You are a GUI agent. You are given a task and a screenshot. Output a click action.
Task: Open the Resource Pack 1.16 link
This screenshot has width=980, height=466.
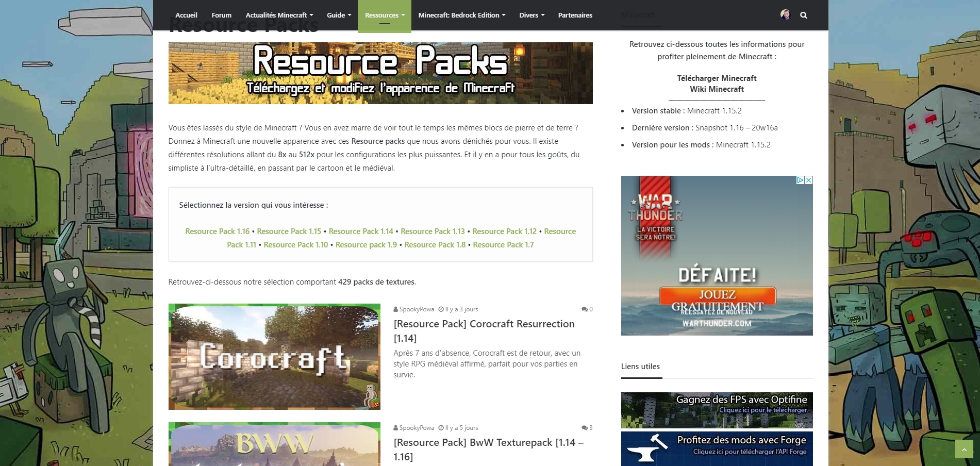click(x=217, y=231)
